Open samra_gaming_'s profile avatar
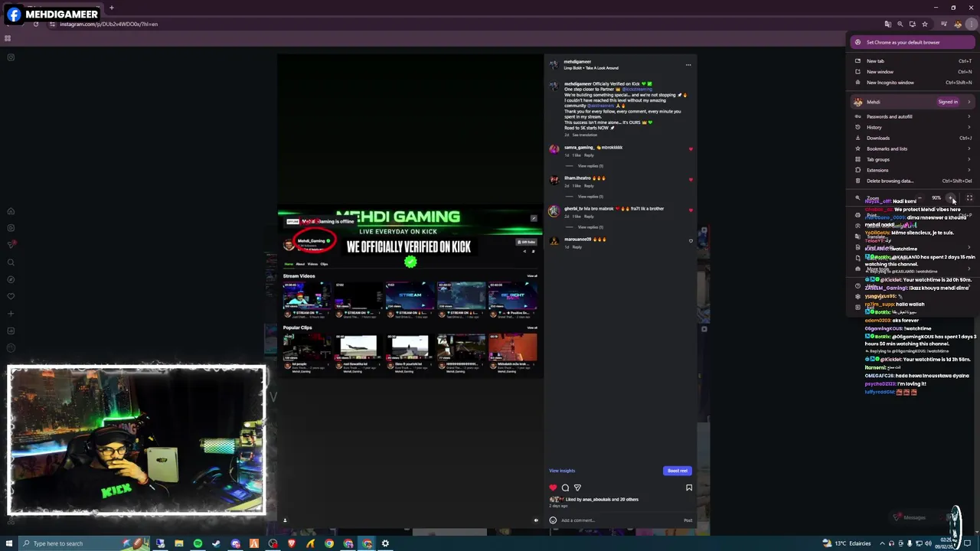Viewport: 980px width, 551px height. pyautogui.click(x=554, y=149)
